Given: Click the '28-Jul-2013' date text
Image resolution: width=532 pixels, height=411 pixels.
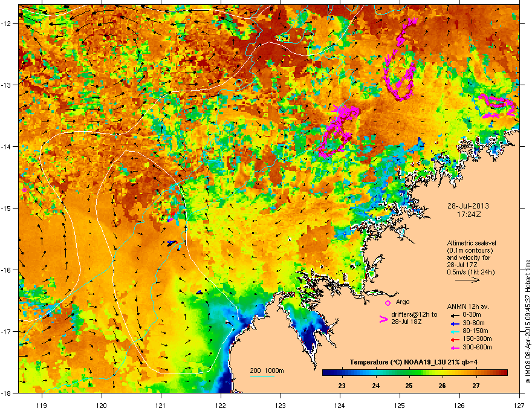Looking at the screenshot, I should click(468, 206).
